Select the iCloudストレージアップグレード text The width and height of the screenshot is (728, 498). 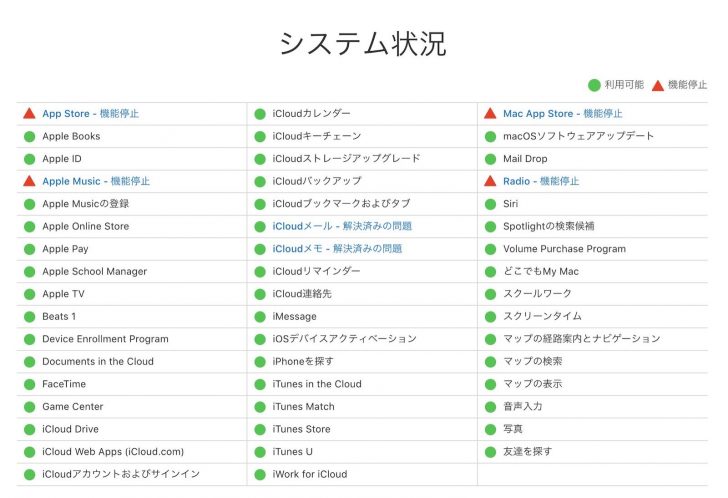point(346,159)
